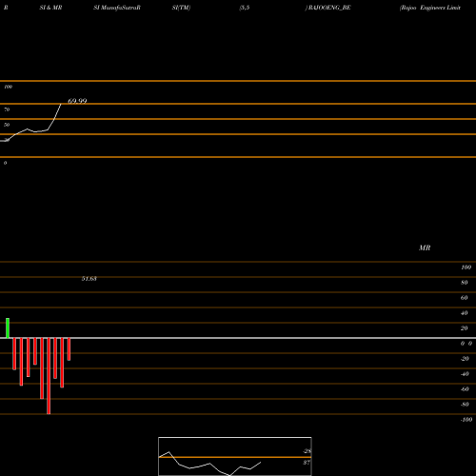Click the 80 label on MR axis
Image resolution: width=476 pixels, height=476 pixels.
coord(465,283)
